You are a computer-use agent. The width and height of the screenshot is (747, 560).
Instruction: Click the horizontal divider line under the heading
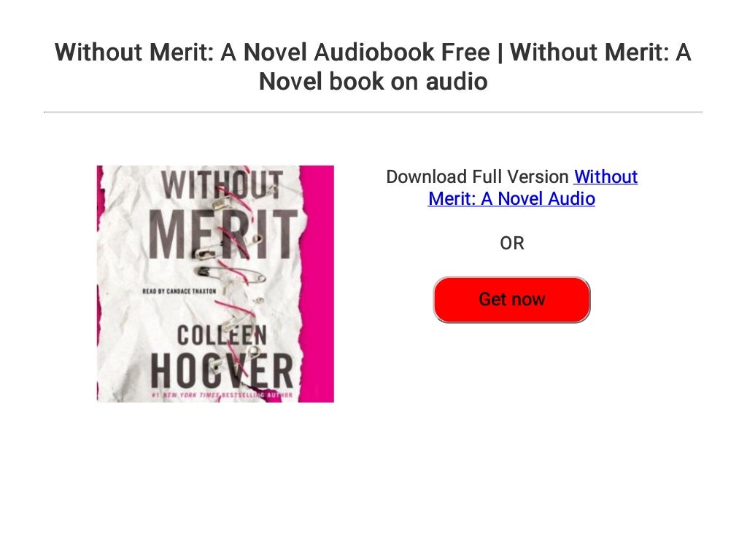tap(373, 112)
